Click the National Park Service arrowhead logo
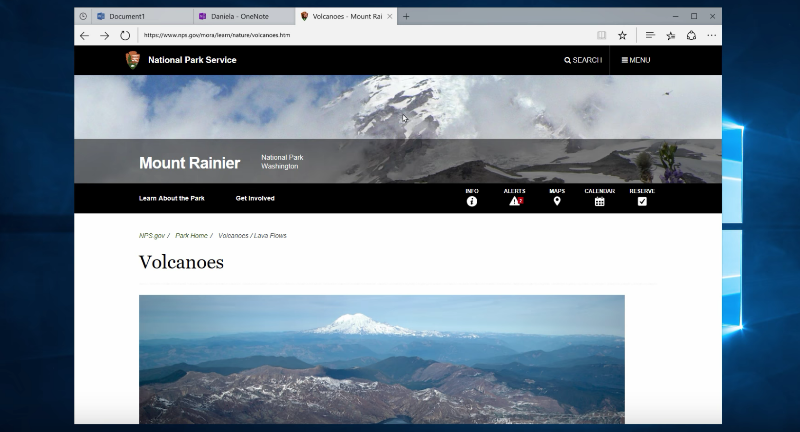The width and height of the screenshot is (800, 432). point(133,60)
